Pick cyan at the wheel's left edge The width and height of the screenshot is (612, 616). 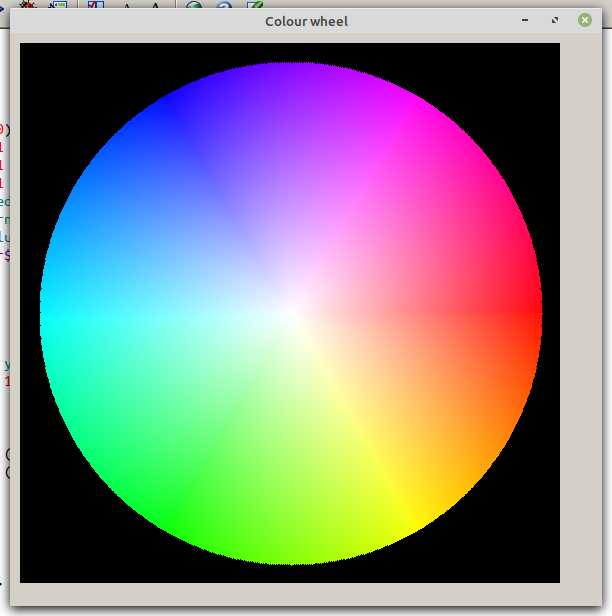tap(52, 316)
